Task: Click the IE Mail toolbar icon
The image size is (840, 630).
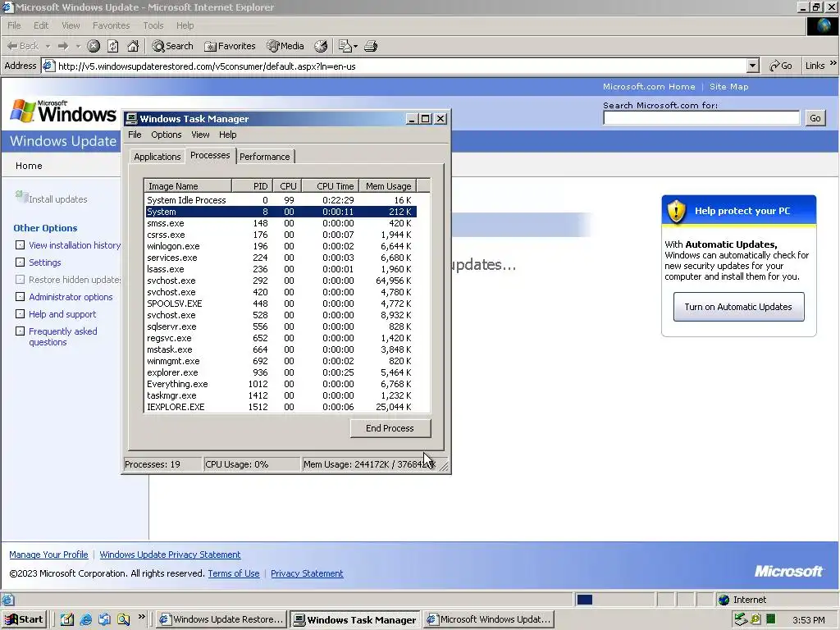Action: click(345, 46)
